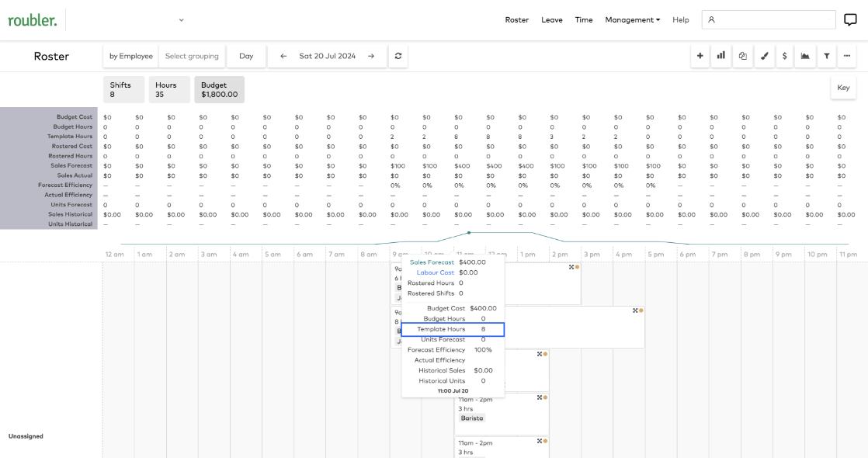Go to the previous day with left arrow
Image resolution: width=868 pixels, height=458 pixels.
(283, 56)
